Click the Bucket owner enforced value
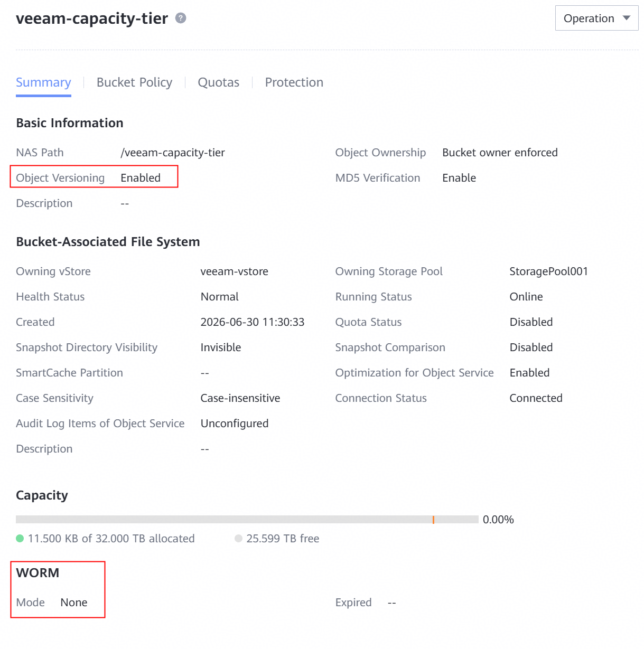This screenshot has height=649, width=644. [500, 153]
